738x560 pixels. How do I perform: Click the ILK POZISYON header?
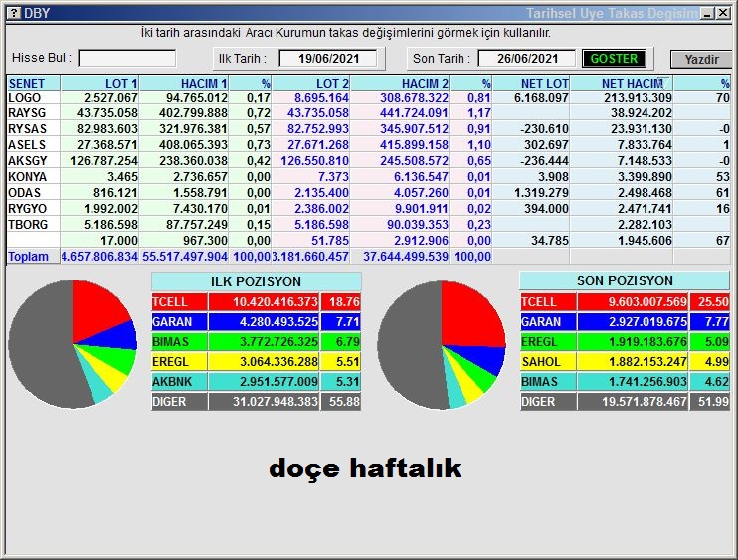coord(256,281)
